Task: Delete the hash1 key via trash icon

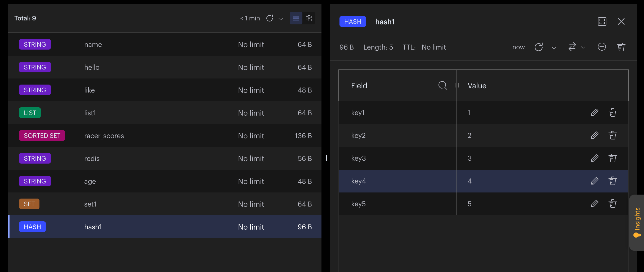Action: (x=621, y=47)
